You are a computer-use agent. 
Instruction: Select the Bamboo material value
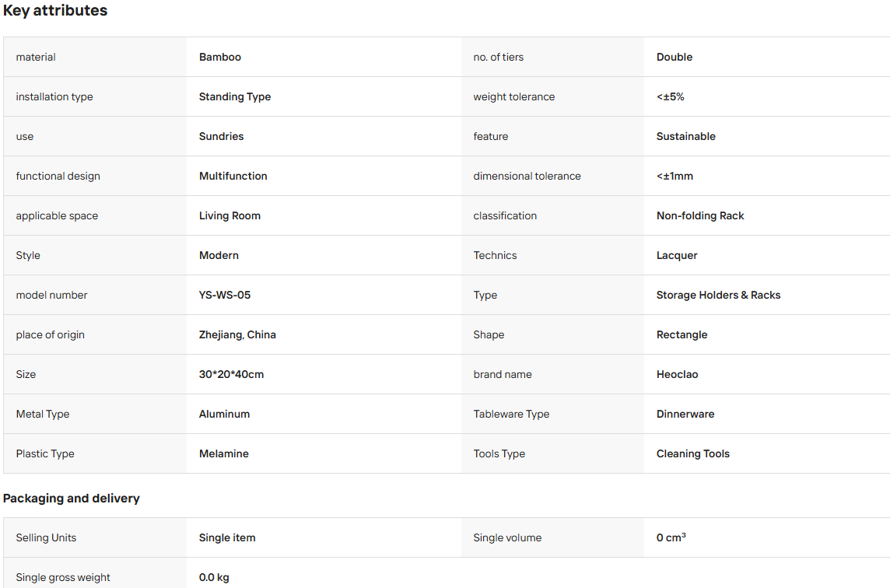pyautogui.click(x=219, y=57)
